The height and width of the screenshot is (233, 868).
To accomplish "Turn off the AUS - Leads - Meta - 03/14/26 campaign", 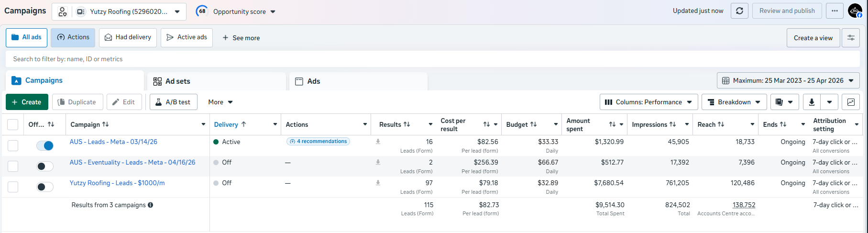I will [45, 145].
